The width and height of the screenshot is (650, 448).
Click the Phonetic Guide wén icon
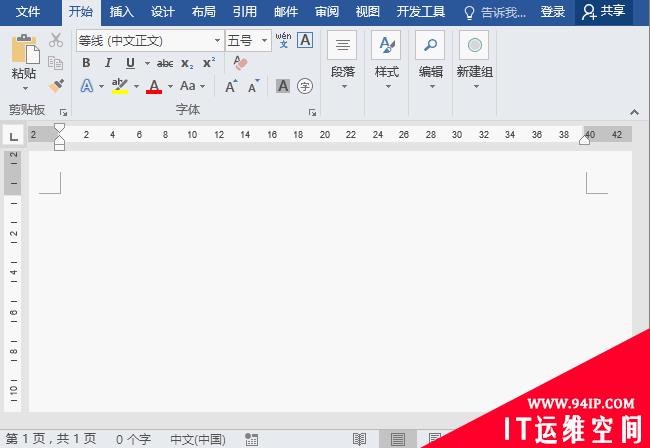point(283,40)
